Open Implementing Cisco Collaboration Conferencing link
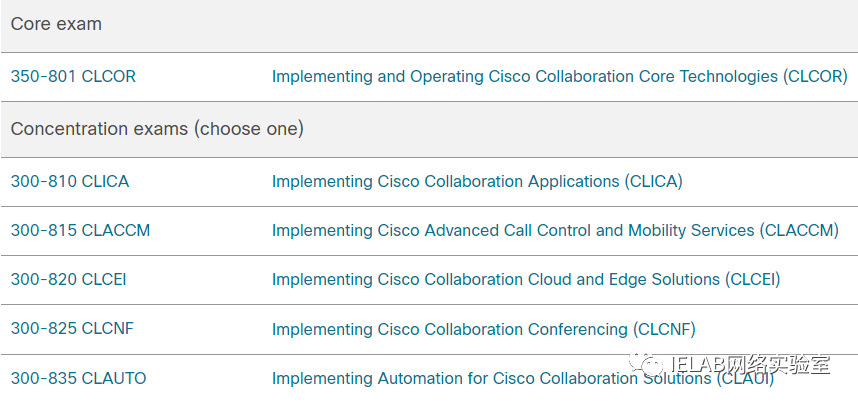The height and width of the screenshot is (402, 858). click(x=484, y=329)
